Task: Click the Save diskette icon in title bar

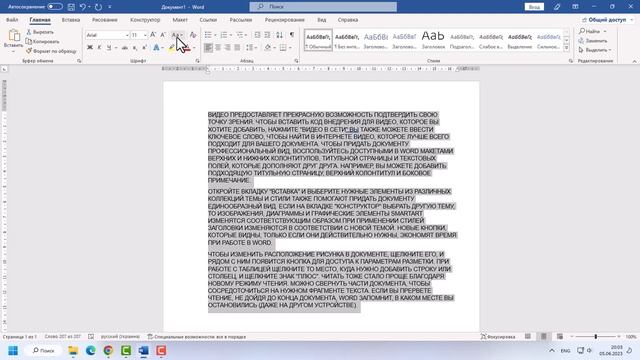Action: pyautogui.click(x=71, y=7)
